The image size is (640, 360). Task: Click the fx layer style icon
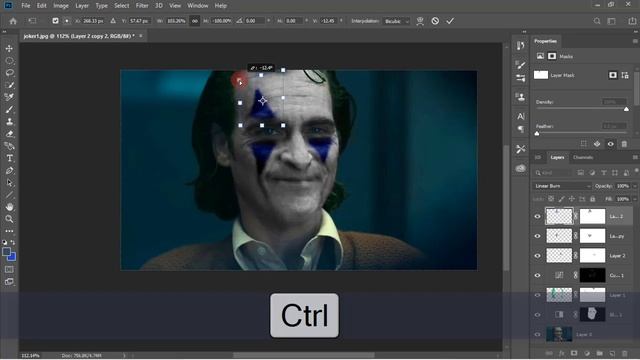(562, 353)
